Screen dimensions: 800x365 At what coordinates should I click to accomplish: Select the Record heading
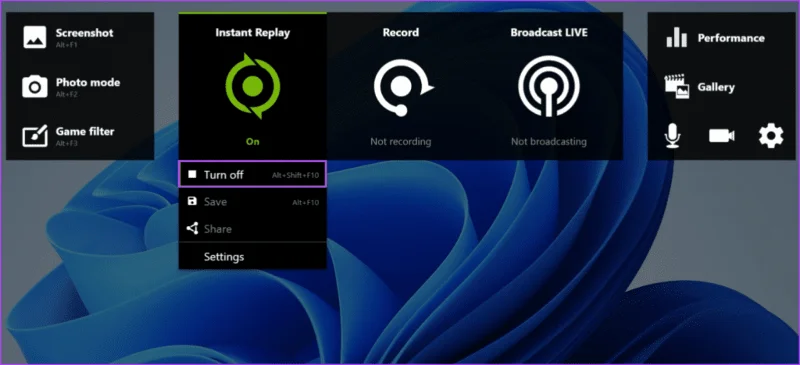pyautogui.click(x=401, y=33)
